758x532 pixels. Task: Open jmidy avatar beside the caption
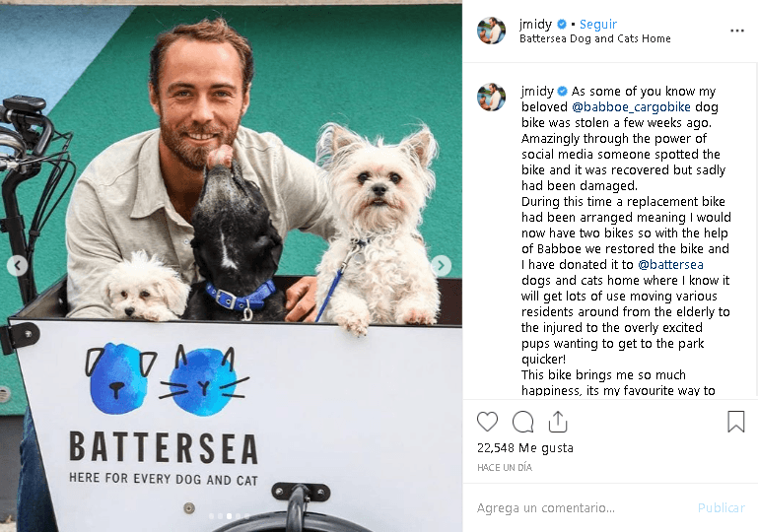coord(491,97)
